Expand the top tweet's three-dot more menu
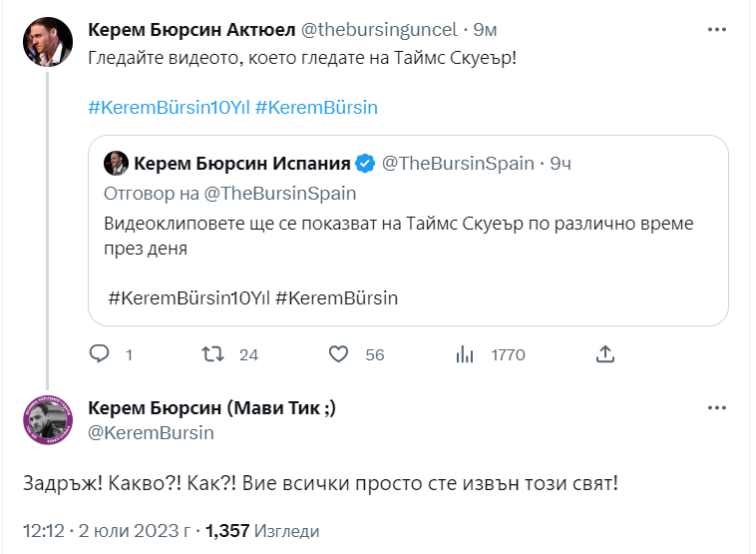This screenshot has width=756, height=554. (717, 30)
